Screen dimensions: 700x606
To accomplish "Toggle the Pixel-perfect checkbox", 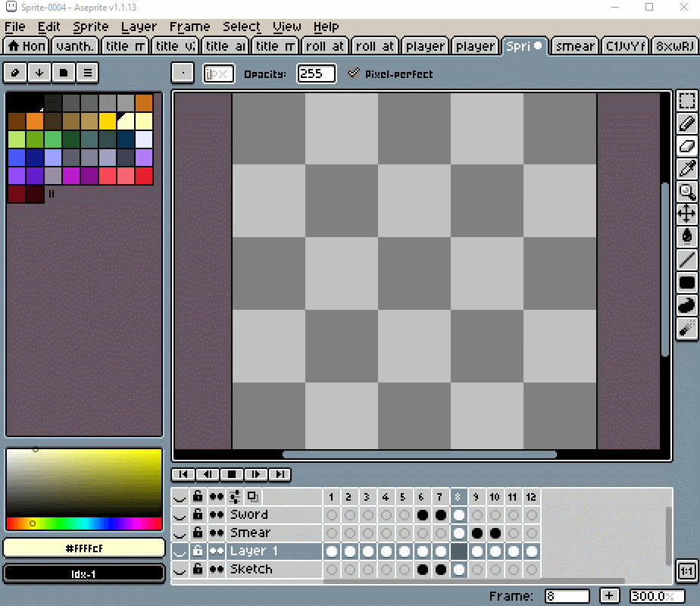I will (x=353, y=73).
